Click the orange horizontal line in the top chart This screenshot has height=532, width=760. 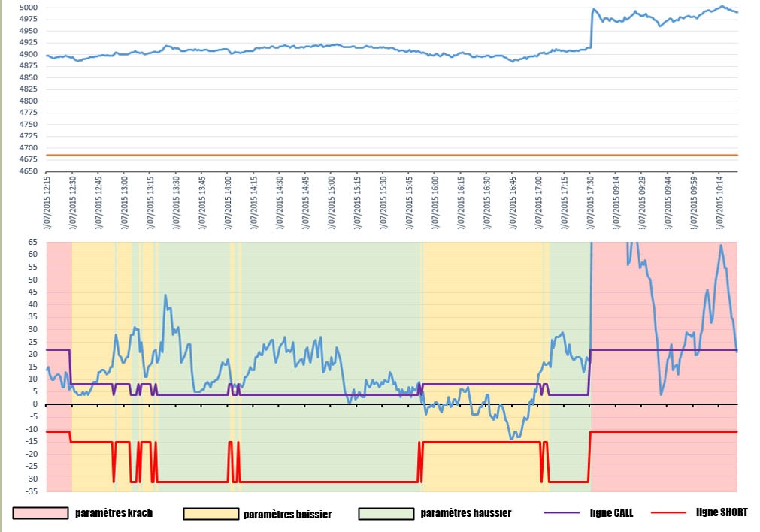(392, 156)
